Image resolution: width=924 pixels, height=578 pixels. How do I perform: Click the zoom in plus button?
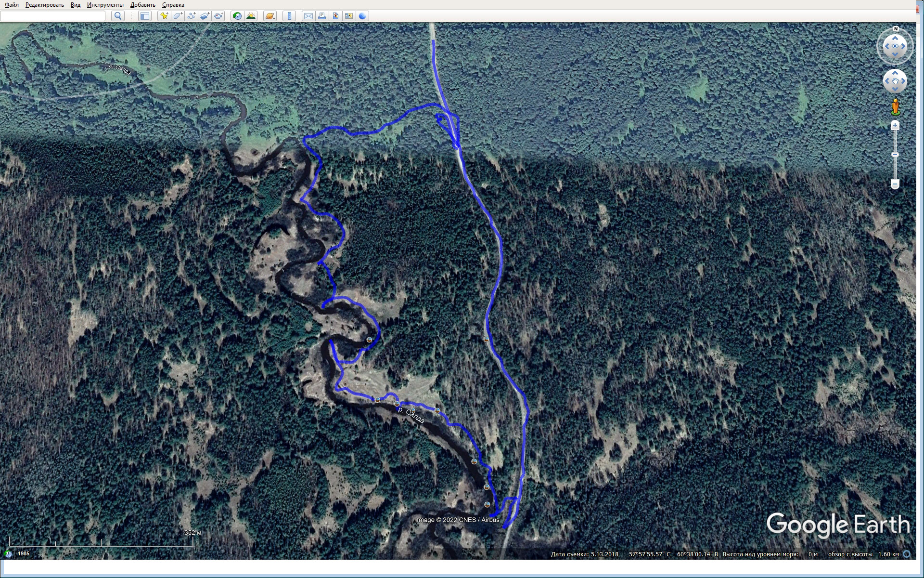coord(895,126)
